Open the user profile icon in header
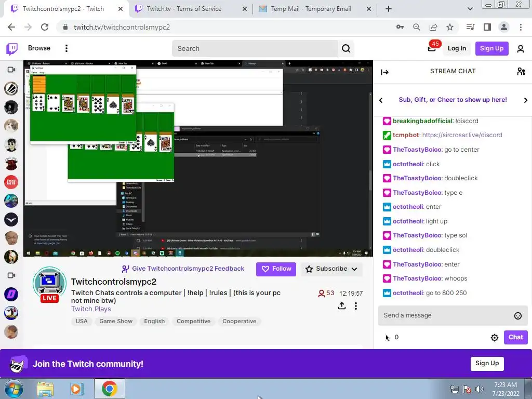This screenshot has height=399, width=532. point(521,48)
